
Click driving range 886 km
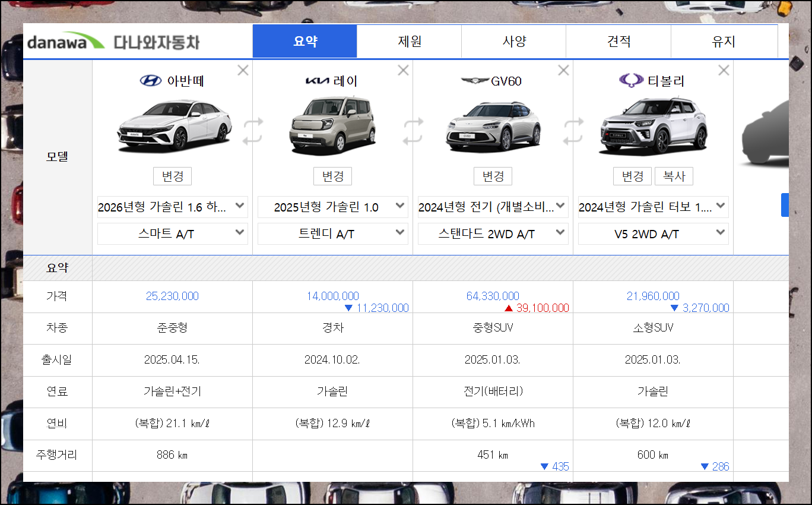point(173,455)
